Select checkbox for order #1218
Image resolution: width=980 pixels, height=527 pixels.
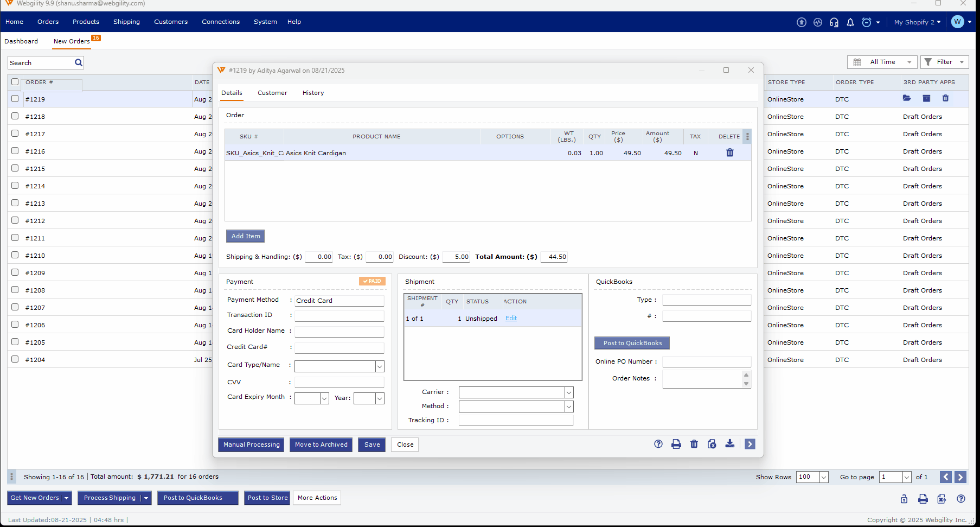point(15,116)
